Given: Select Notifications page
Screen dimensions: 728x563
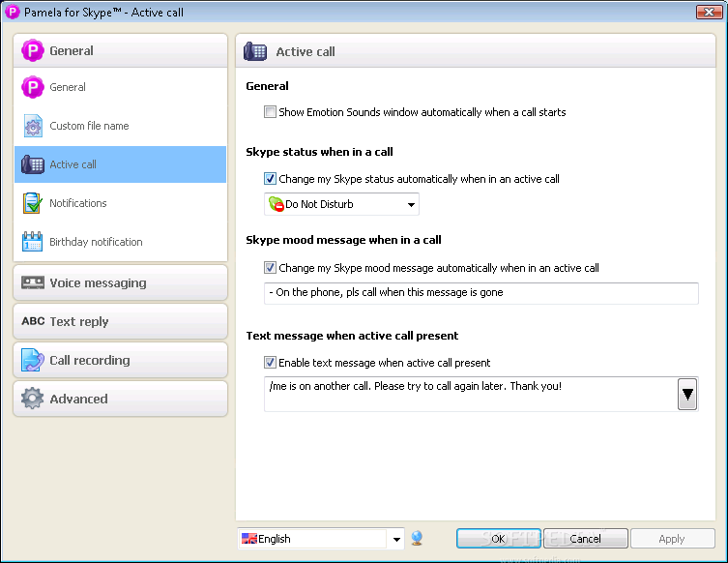Looking at the screenshot, I should (x=121, y=203).
